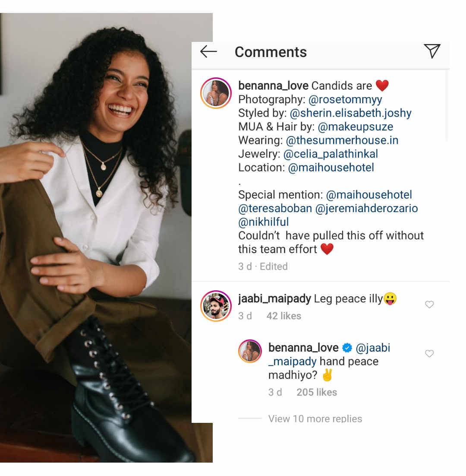This screenshot has height=476, width=466.
Task: Open @makeupsuze mention link
Action: pyautogui.click(x=356, y=127)
